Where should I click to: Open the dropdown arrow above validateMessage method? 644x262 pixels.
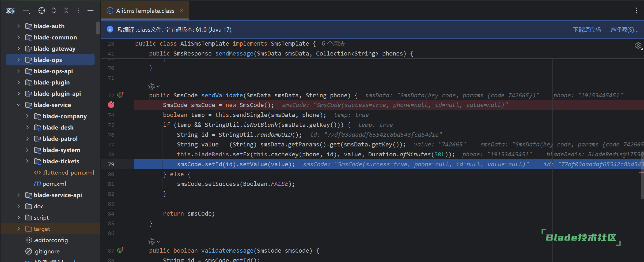point(158,242)
